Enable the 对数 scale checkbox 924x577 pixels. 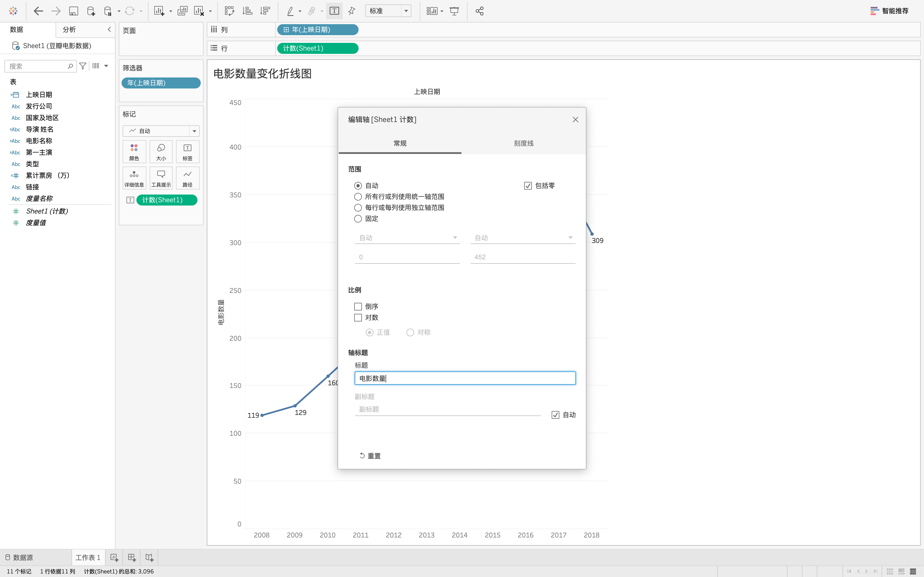[x=358, y=318]
